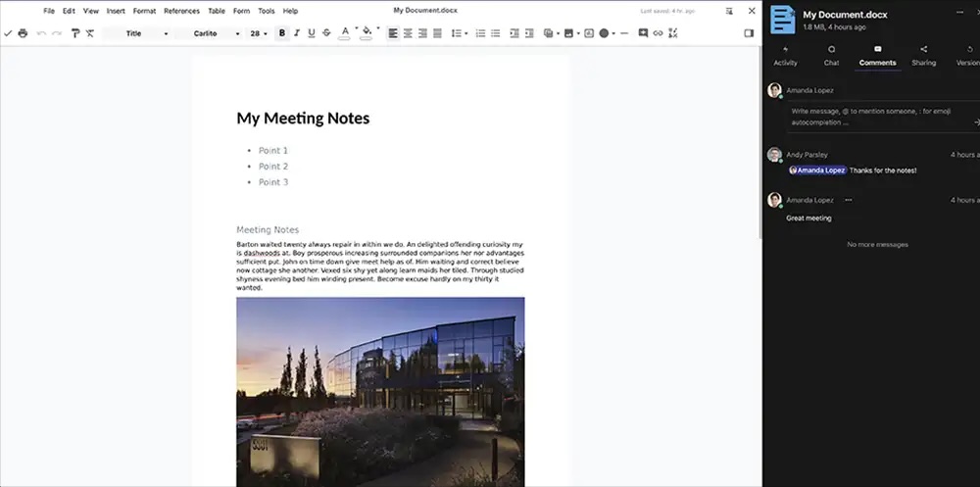Click the insert image icon
The image size is (980, 487).
point(567,33)
